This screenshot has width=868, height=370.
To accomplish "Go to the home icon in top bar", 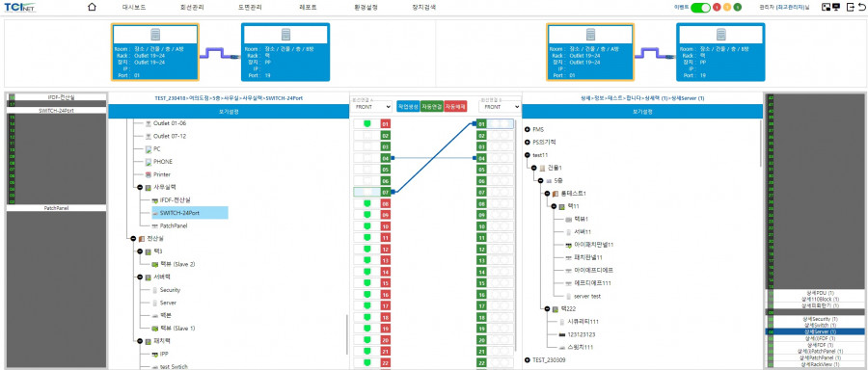I will pos(92,7).
